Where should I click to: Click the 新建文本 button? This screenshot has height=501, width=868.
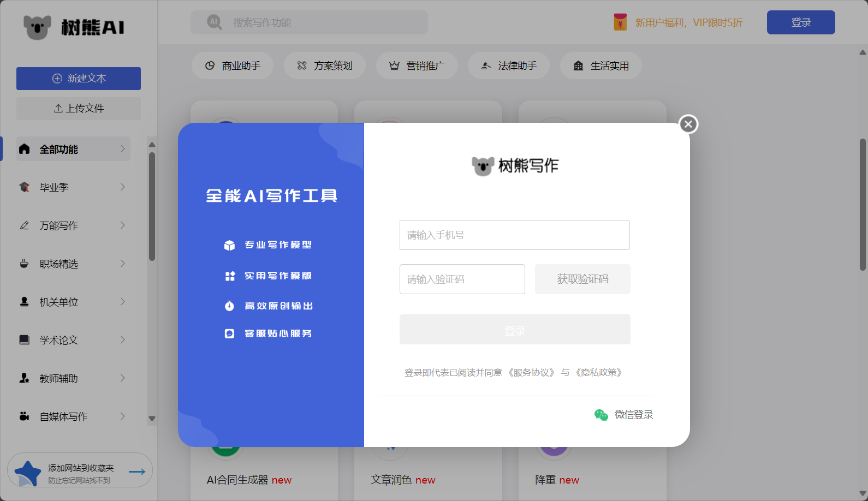tap(79, 79)
